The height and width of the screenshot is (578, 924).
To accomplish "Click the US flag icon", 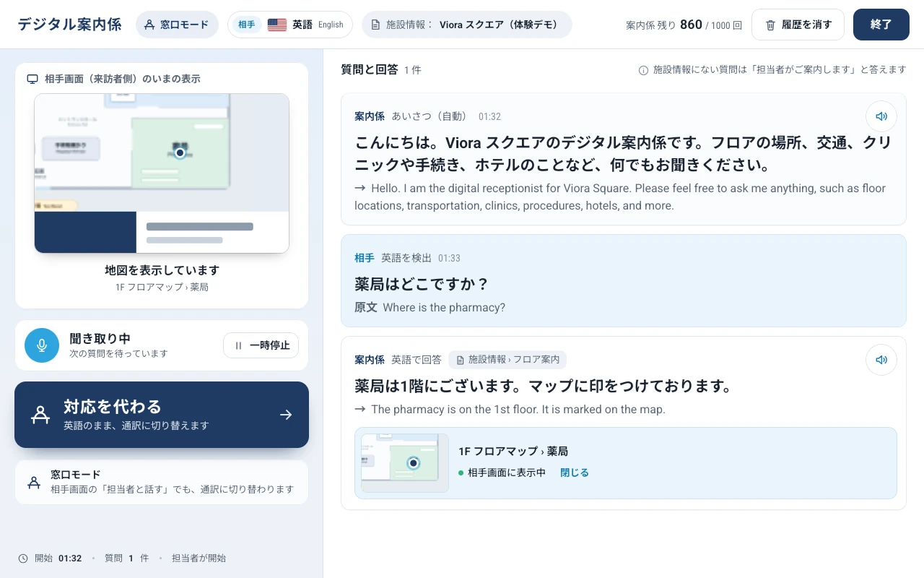I will point(277,25).
